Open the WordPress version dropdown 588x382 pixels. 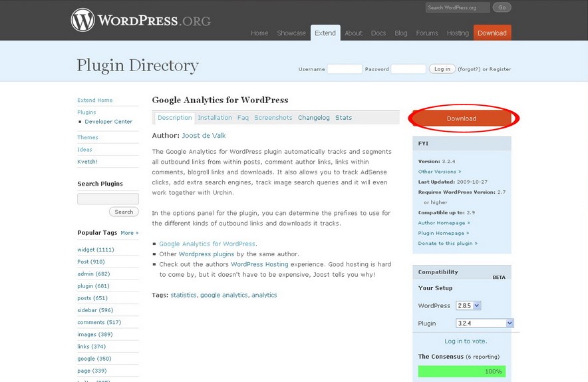pyautogui.click(x=468, y=305)
